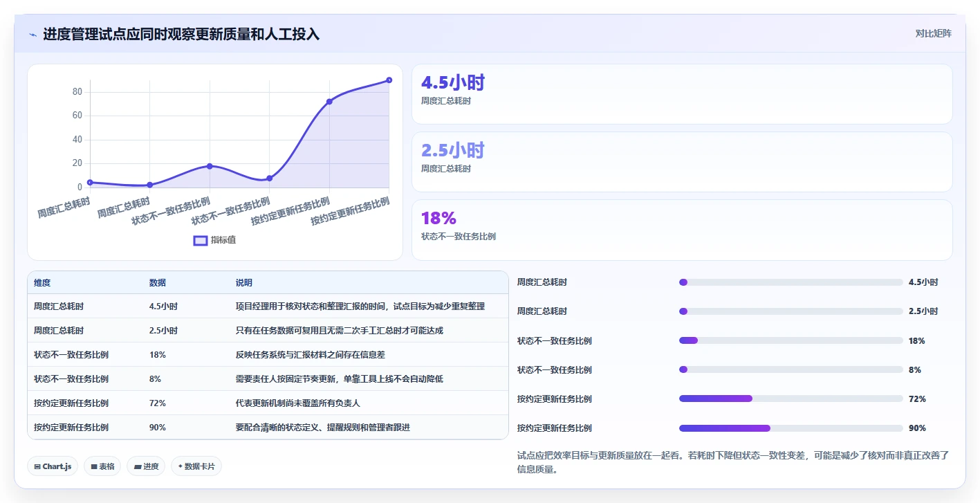This screenshot has width=980, height=503.
Task: Click the 4.5小时 summary card value
Action: coord(453,83)
